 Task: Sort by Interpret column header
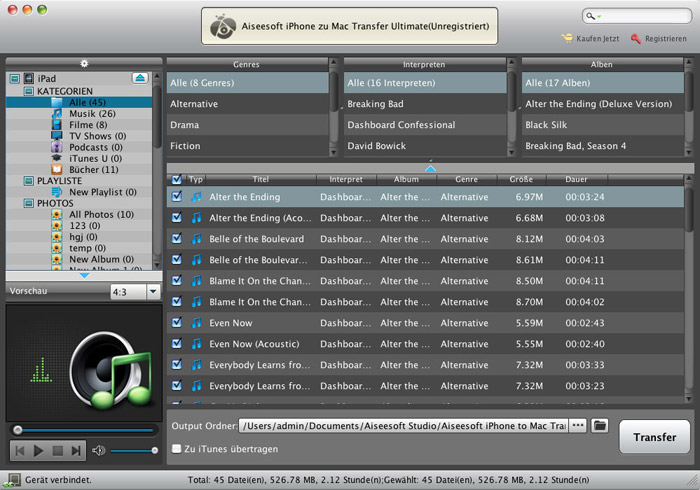346,179
